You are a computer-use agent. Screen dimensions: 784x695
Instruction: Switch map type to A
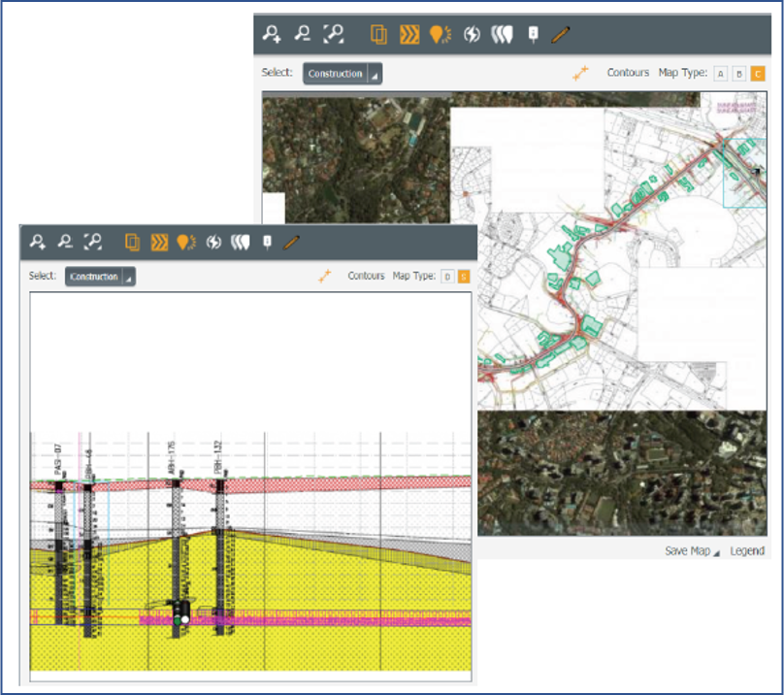[721, 74]
